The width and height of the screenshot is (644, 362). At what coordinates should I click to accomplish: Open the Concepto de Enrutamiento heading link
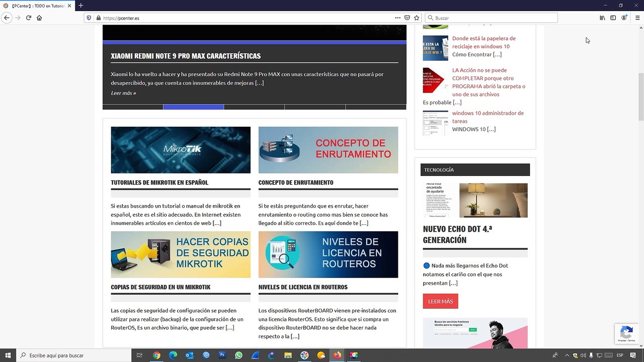296,183
